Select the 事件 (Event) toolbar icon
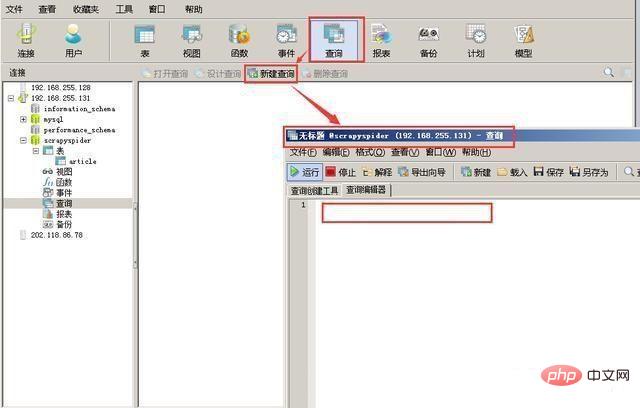Image resolution: width=640 pixels, height=408 pixels. [x=287, y=40]
